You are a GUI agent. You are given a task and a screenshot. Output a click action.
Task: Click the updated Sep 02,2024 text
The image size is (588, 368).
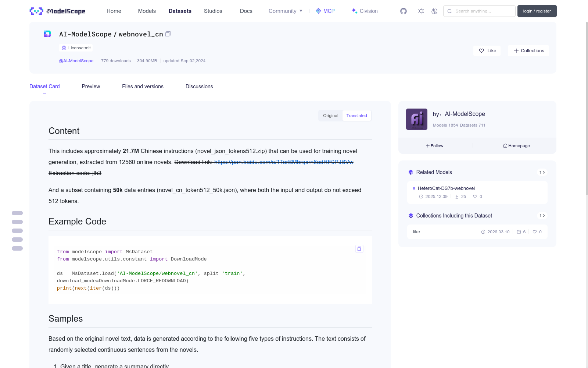pos(184,61)
